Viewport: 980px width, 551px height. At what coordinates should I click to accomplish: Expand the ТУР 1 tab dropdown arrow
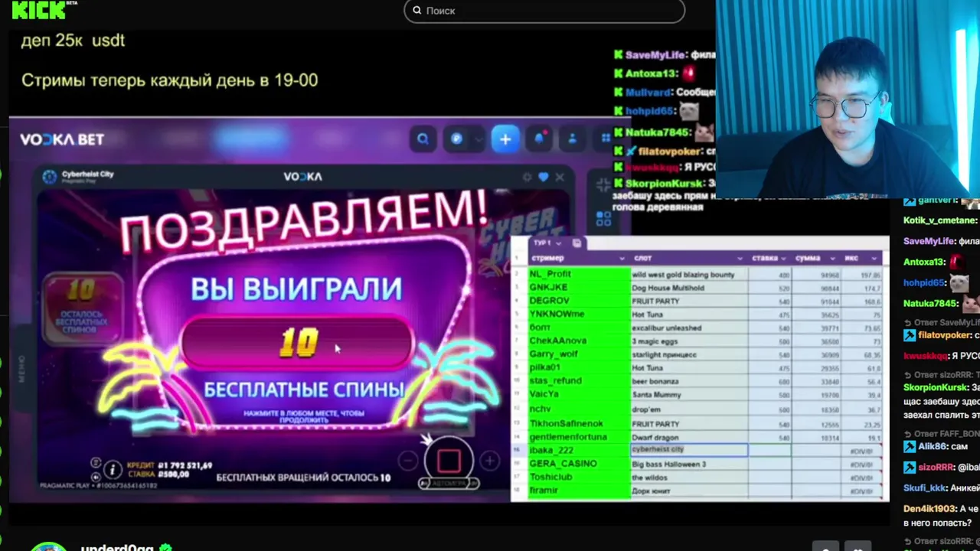559,243
